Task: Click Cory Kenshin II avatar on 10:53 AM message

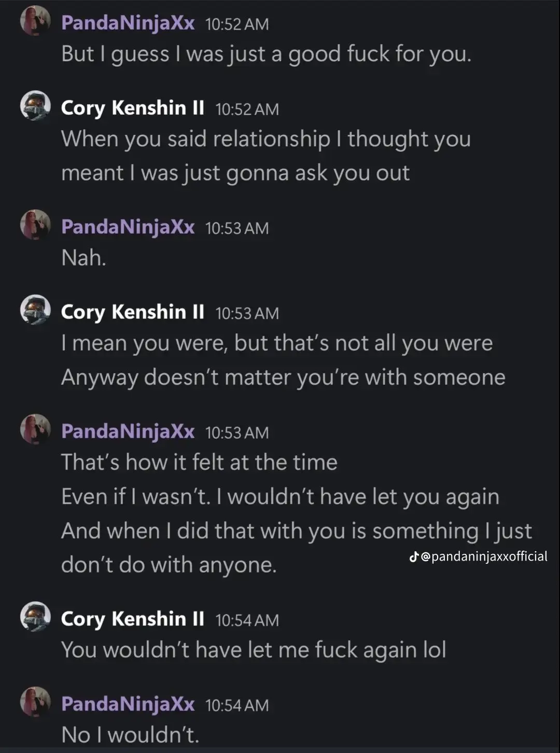Action: 35,310
